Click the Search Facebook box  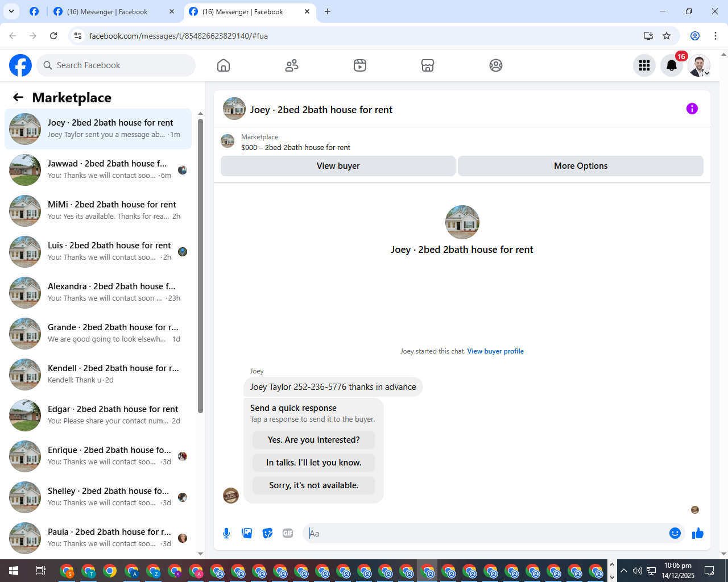(x=116, y=65)
